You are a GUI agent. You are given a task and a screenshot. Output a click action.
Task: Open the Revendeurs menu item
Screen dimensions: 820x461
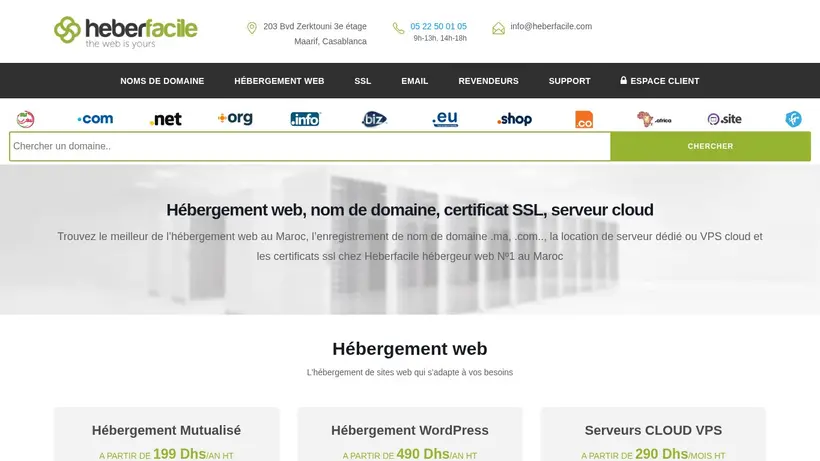click(x=488, y=81)
